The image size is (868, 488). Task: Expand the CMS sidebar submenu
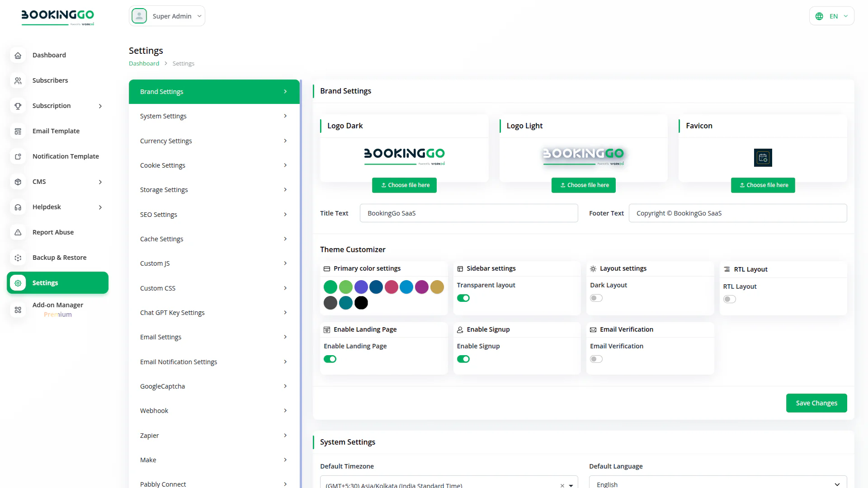100,182
